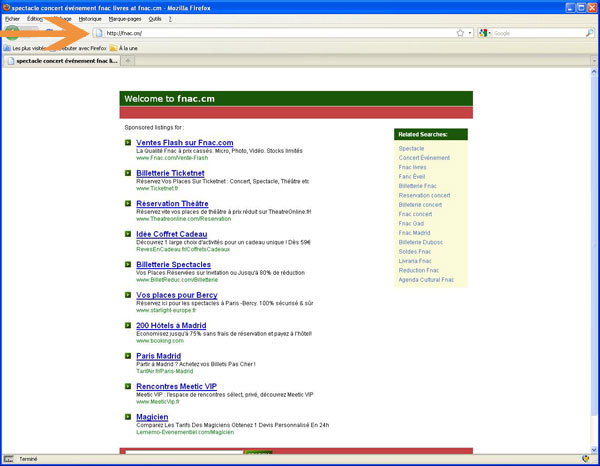This screenshot has height=466, width=600.
Task: Open related search Fnac livres
Action: 412,167
